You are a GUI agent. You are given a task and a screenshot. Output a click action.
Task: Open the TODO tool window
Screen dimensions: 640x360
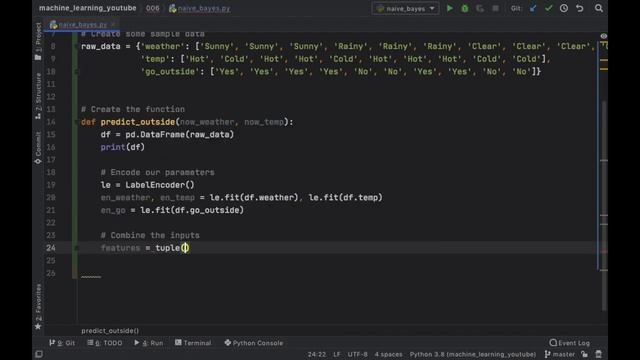(x=104, y=343)
